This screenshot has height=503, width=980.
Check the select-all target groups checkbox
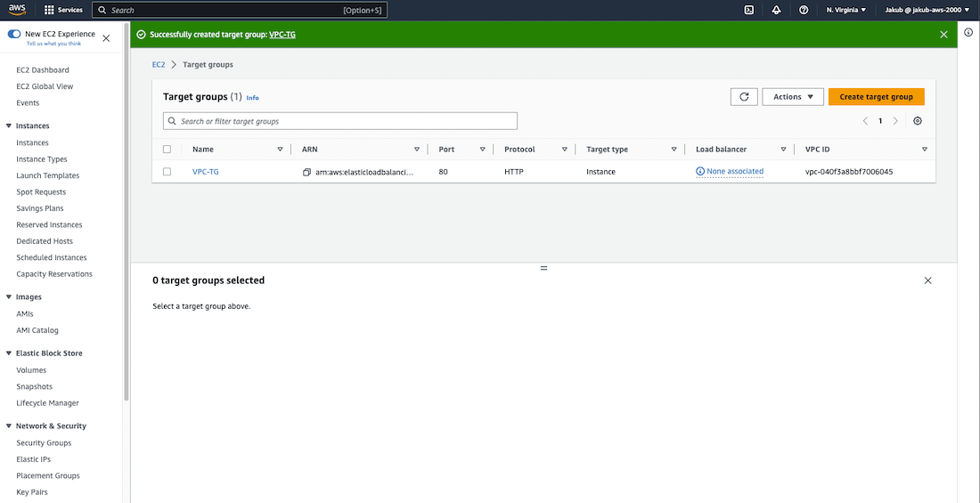(x=167, y=150)
